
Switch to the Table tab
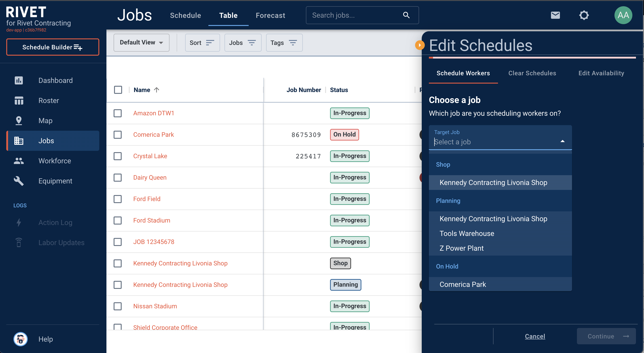229,15
